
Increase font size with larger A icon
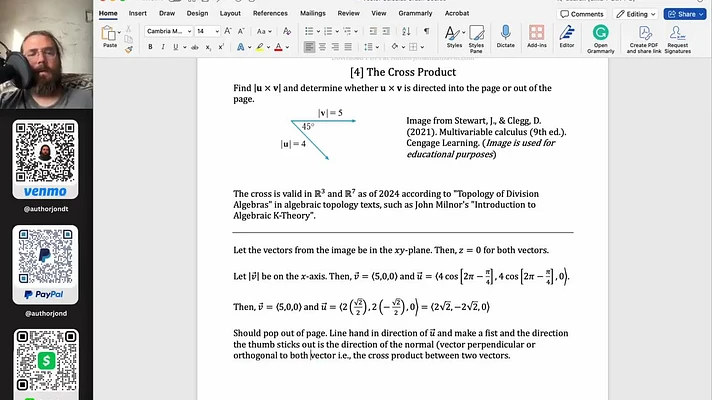[x=228, y=31]
